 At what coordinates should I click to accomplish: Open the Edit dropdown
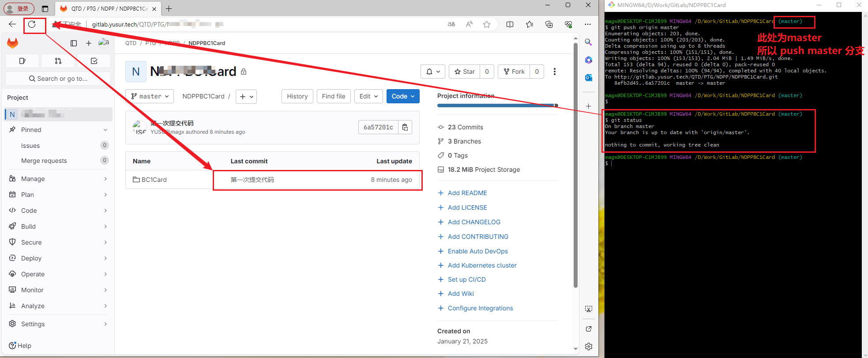point(368,96)
